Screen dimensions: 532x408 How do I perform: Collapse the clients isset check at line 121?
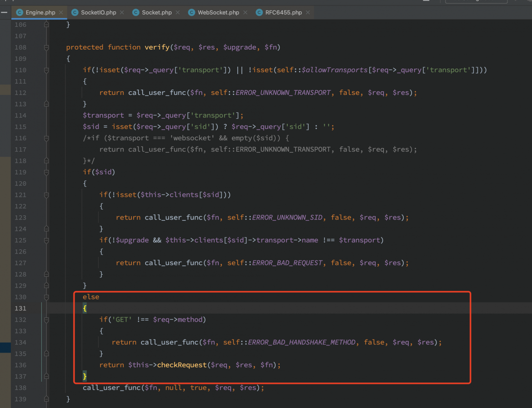(46, 195)
